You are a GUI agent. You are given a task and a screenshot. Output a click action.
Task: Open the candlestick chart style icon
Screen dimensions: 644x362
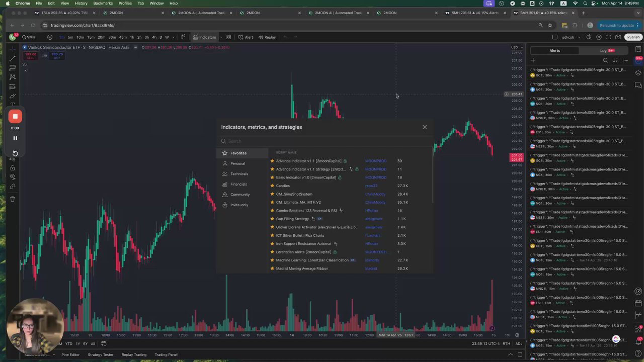183,37
